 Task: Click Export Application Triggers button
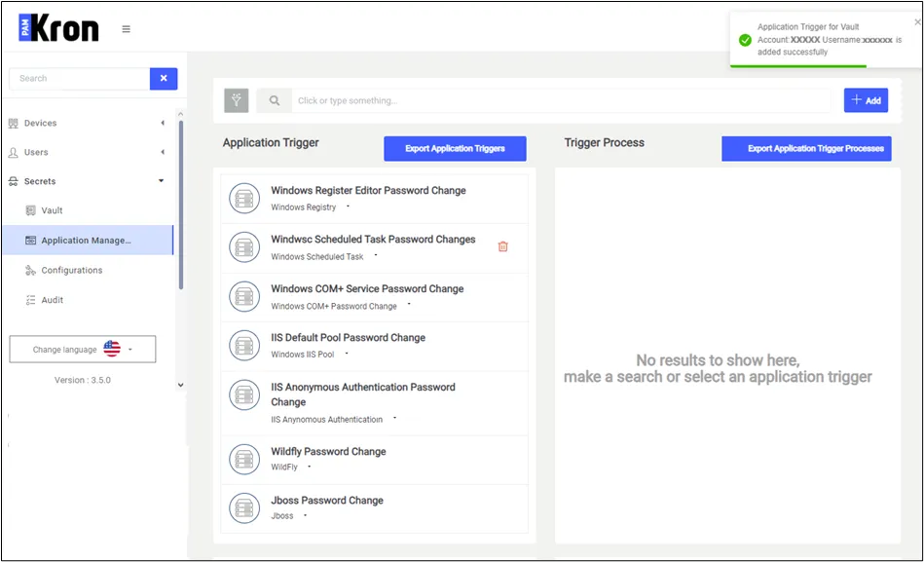[455, 149]
